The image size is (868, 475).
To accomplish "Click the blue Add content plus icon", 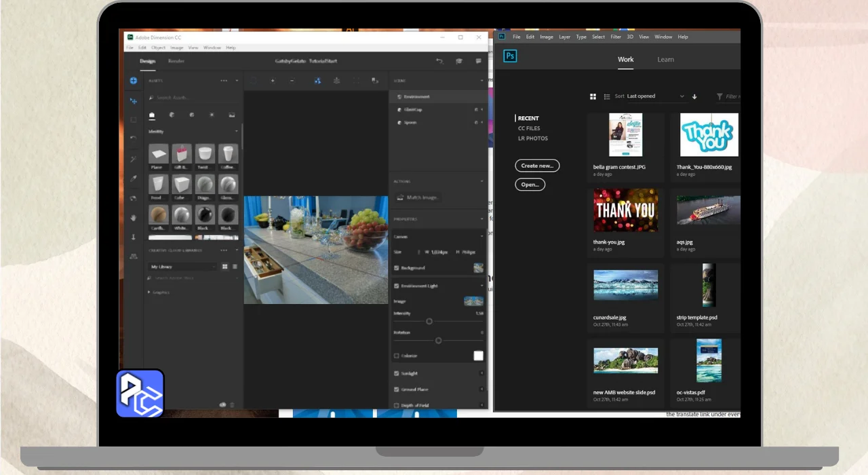I will pos(134,81).
